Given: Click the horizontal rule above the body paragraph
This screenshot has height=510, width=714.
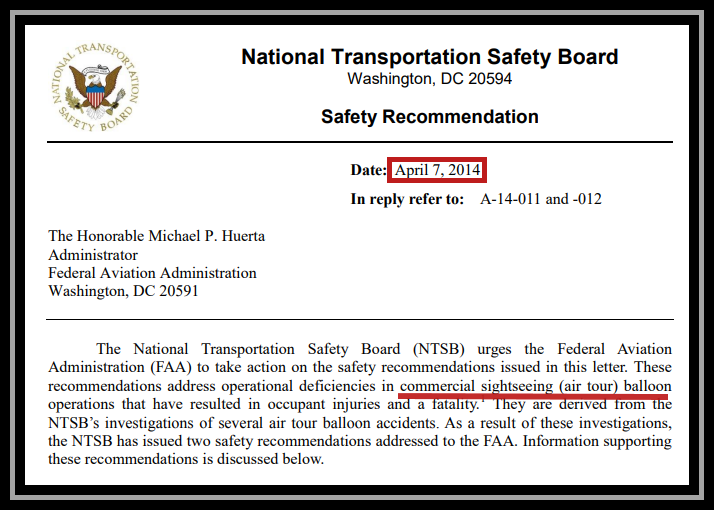Looking at the screenshot, I should pos(360,320).
